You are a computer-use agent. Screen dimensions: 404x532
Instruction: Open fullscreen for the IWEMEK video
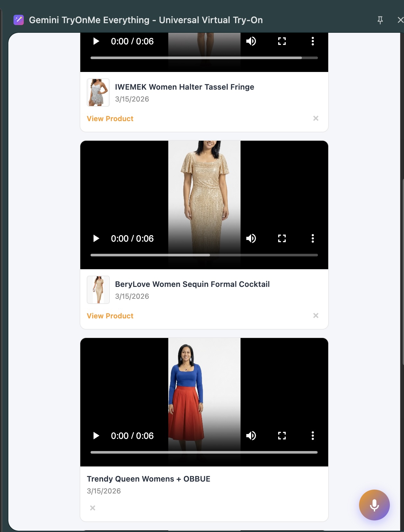pos(282,41)
